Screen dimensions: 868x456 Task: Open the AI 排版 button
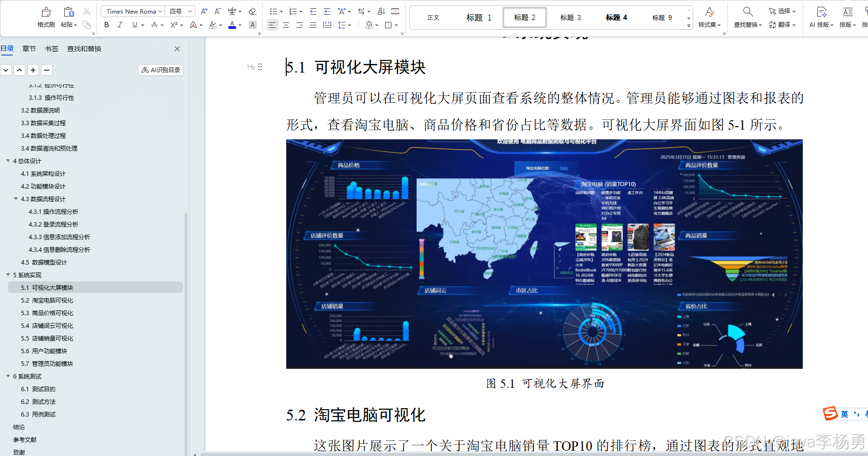(x=822, y=17)
